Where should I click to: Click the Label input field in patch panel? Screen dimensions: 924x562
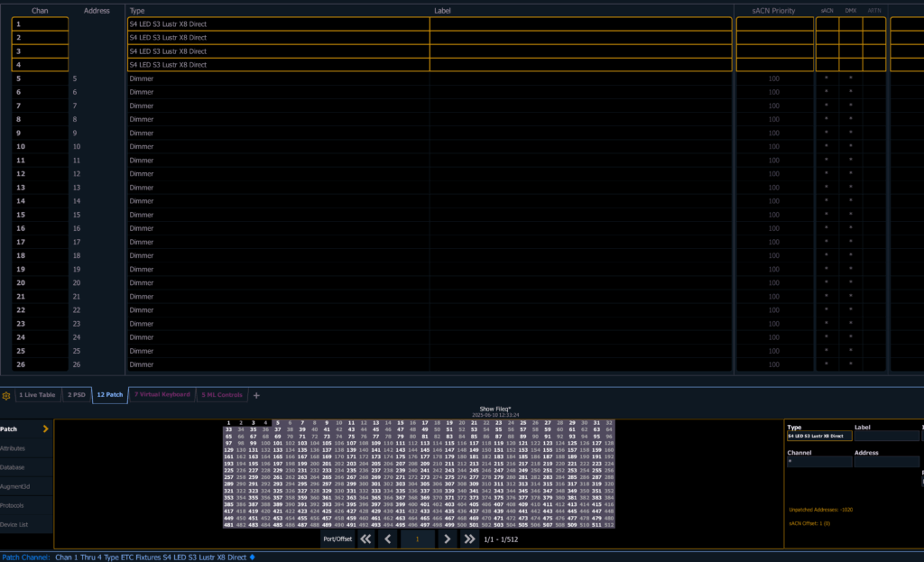886,436
